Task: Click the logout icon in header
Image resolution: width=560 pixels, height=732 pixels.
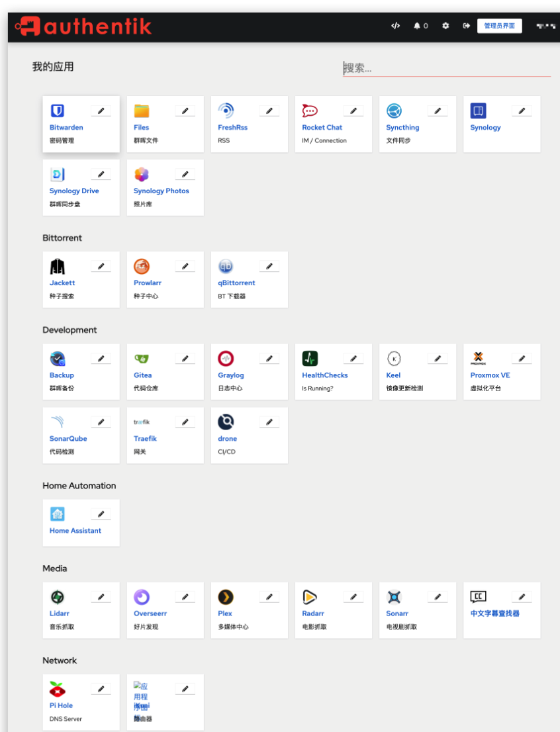Action: point(466,26)
